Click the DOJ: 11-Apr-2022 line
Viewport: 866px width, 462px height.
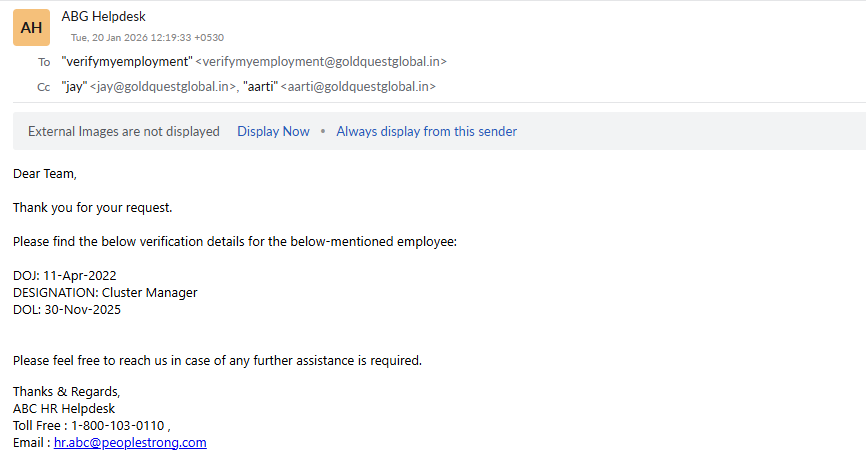point(72,275)
